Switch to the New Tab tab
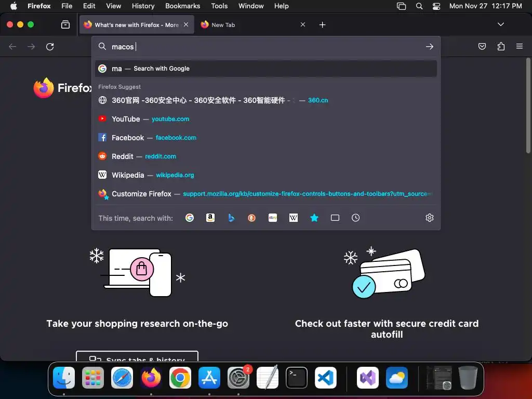The image size is (532, 399). click(x=253, y=25)
